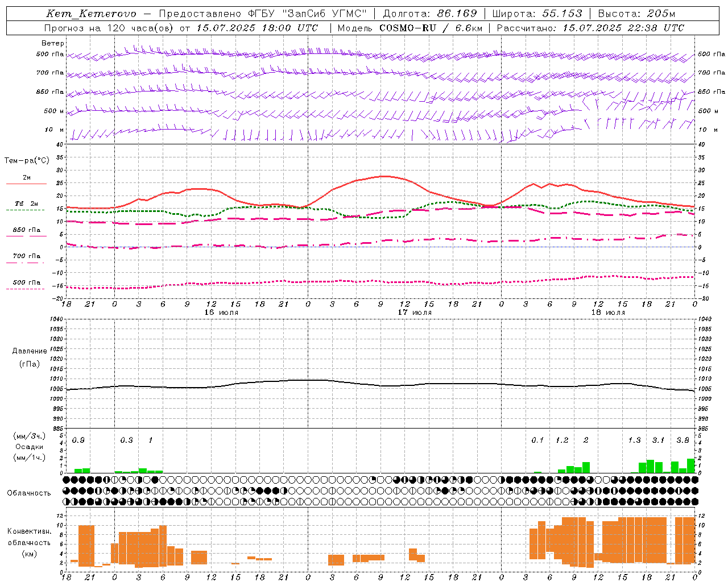Viewport: 728px width, 582px height.
Task: Click the 'Давление' pressure panel label
Action: point(30,351)
